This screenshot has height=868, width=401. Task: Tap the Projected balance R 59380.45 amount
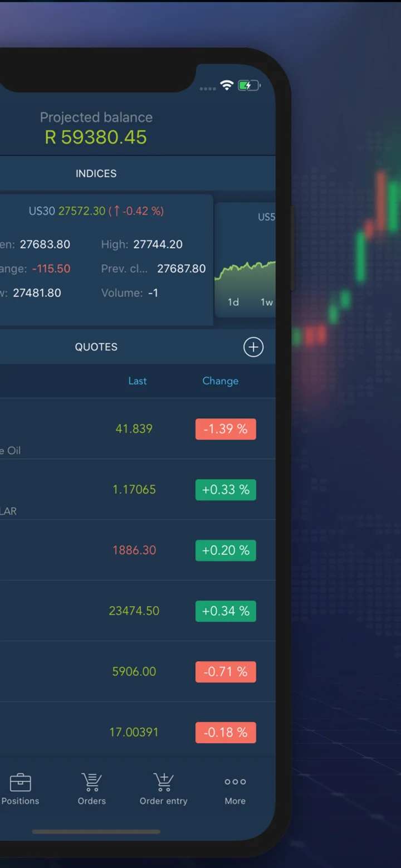click(96, 138)
